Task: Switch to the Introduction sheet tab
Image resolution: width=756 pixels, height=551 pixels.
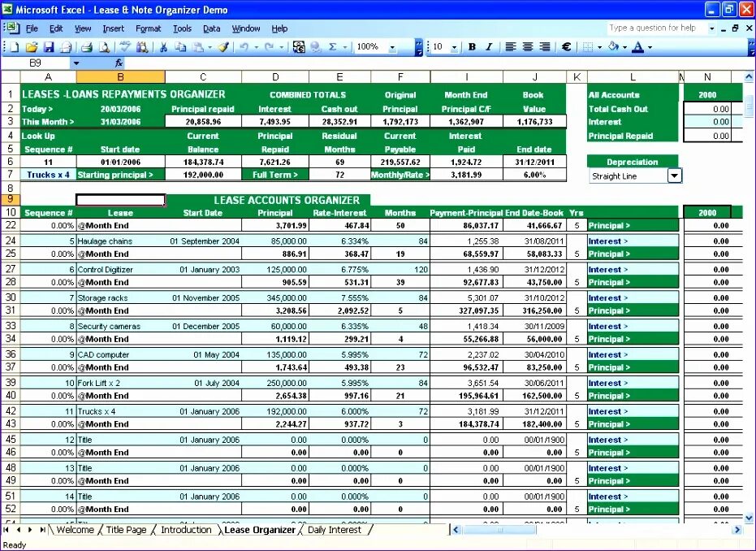Action: pos(186,530)
